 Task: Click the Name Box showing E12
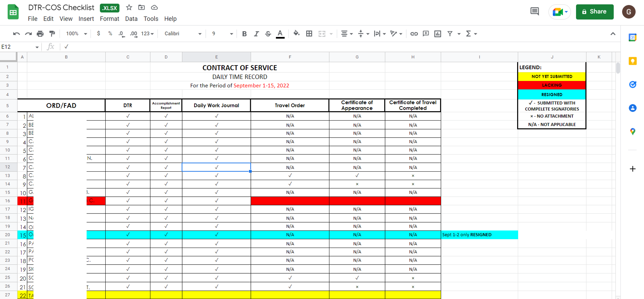click(x=20, y=47)
